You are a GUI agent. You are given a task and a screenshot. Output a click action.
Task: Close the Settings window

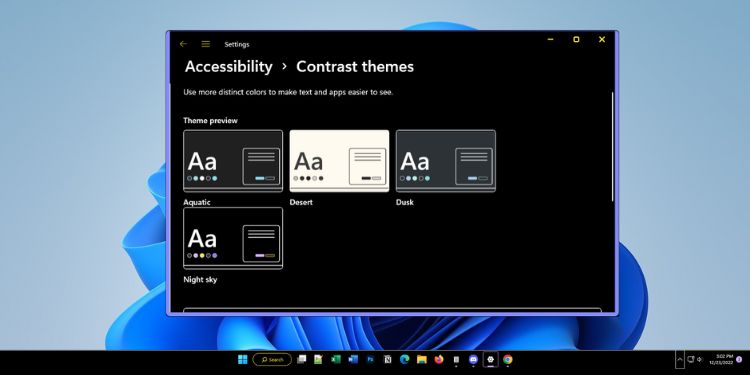tap(602, 39)
